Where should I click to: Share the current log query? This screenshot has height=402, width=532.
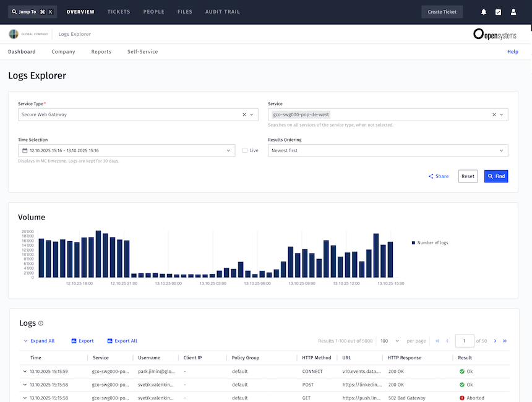point(439,176)
